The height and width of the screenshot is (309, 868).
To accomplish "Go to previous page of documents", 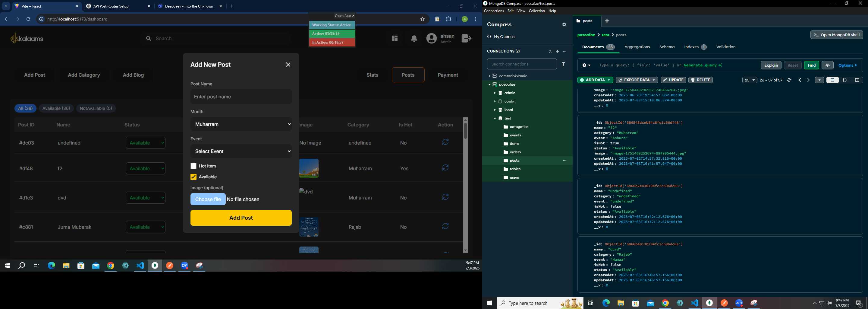I will pyautogui.click(x=800, y=80).
